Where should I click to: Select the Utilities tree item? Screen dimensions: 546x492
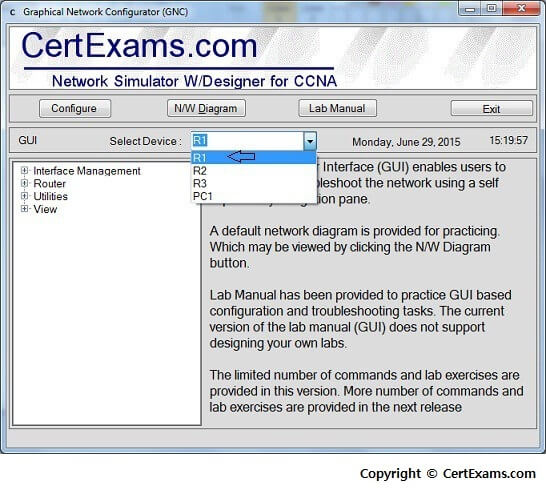point(50,196)
